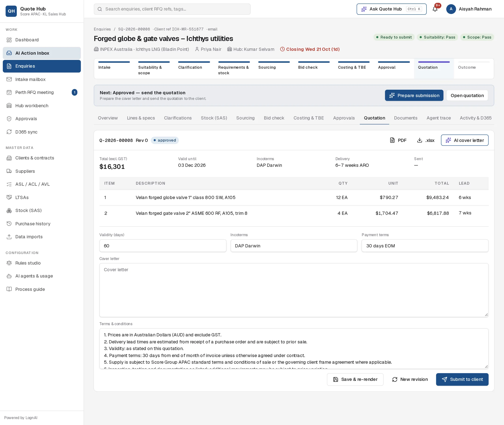Image resolution: width=504 pixels, height=425 pixels.
Task: Navigate to Approvals in the sidebar
Action: pos(42,119)
